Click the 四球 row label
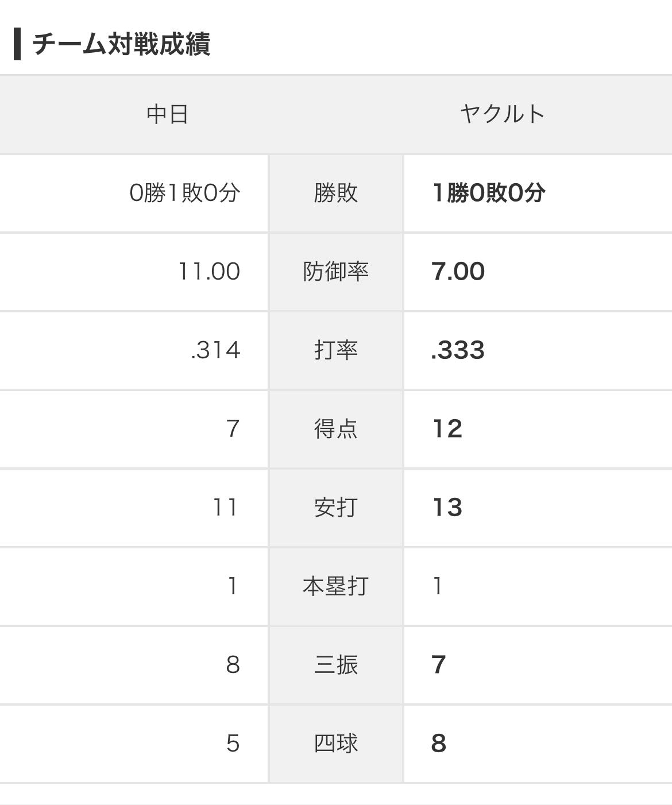672x805 pixels. click(x=335, y=744)
